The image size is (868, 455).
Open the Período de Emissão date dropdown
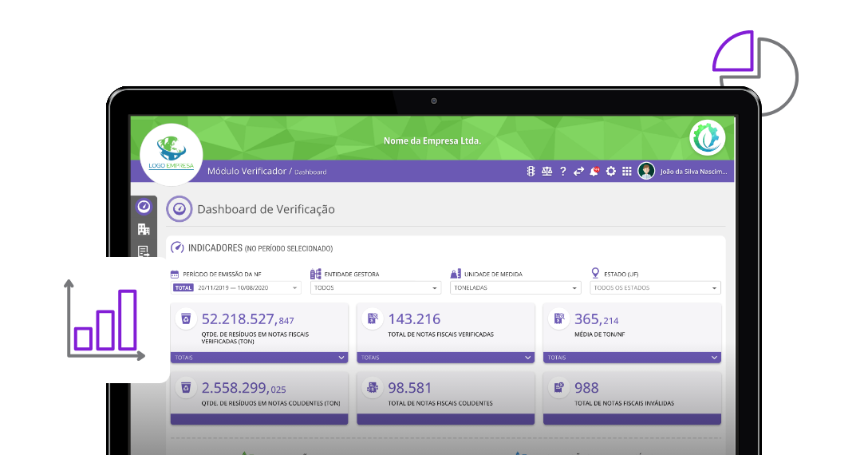(x=236, y=288)
